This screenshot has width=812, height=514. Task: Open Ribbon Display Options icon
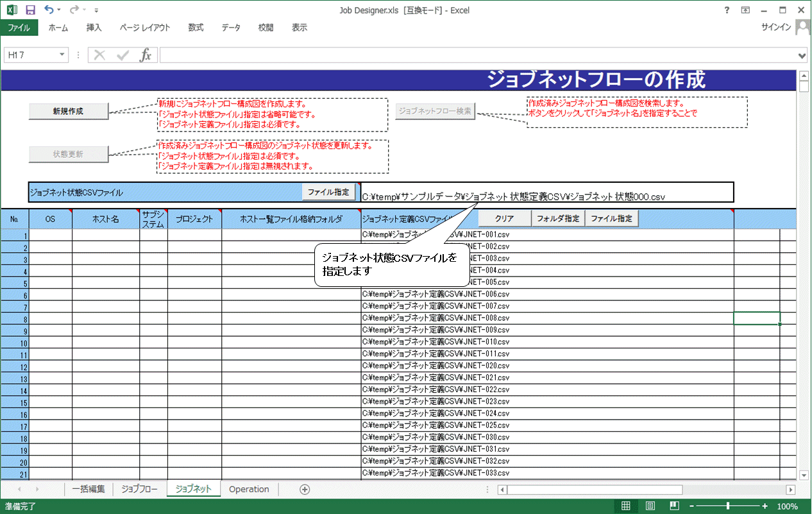tap(745, 10)
